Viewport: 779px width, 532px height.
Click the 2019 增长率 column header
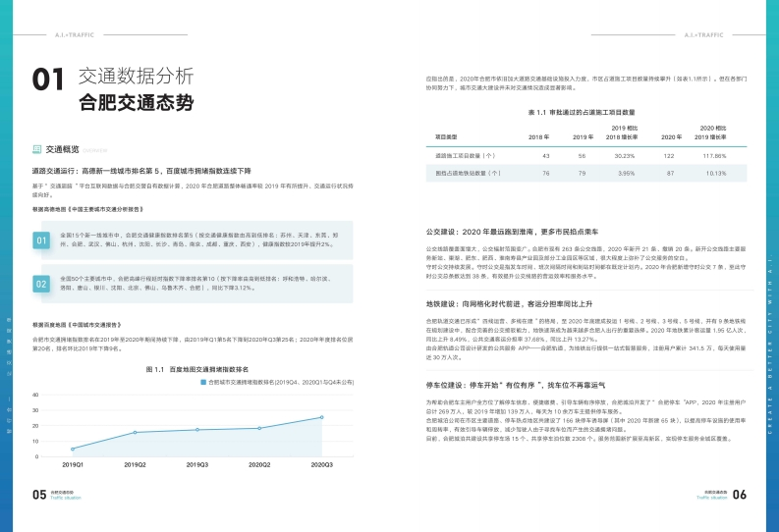[710, 133]
